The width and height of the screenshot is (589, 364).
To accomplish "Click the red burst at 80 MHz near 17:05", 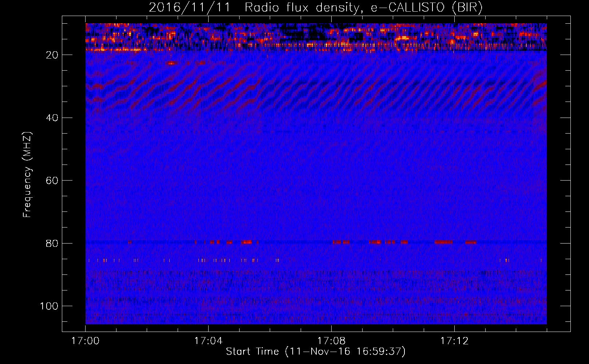I will coord(246,242).
